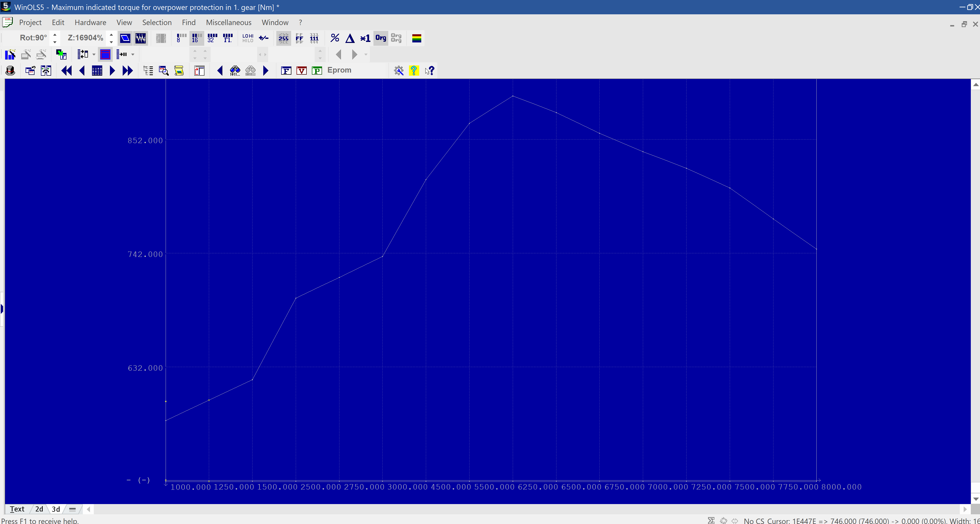The height and width of the screenshot is (524, 980).
Task: Open the blue map grid list icon
Action: coord(97,70)
